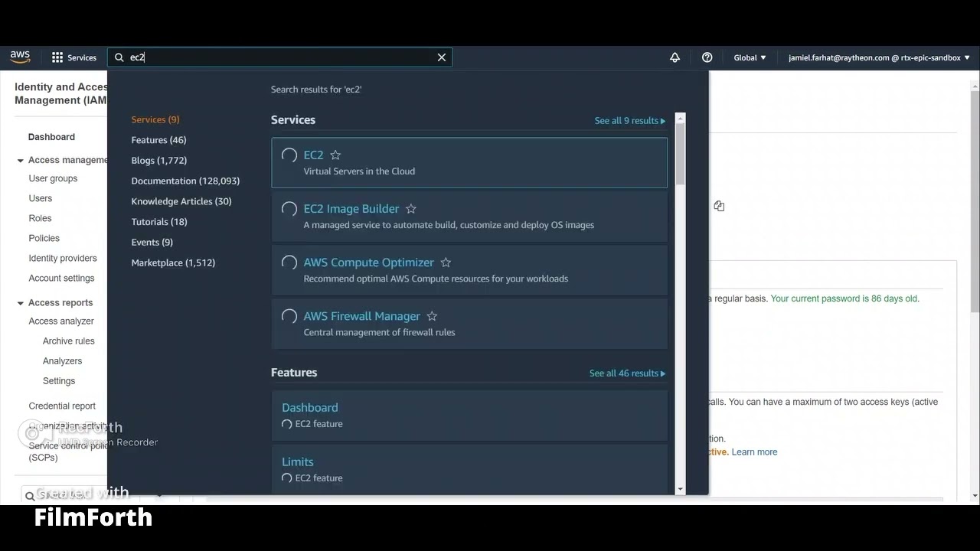The image size is (980, 551).
Task: Open the help question mark icon
Action: point(707,57)
